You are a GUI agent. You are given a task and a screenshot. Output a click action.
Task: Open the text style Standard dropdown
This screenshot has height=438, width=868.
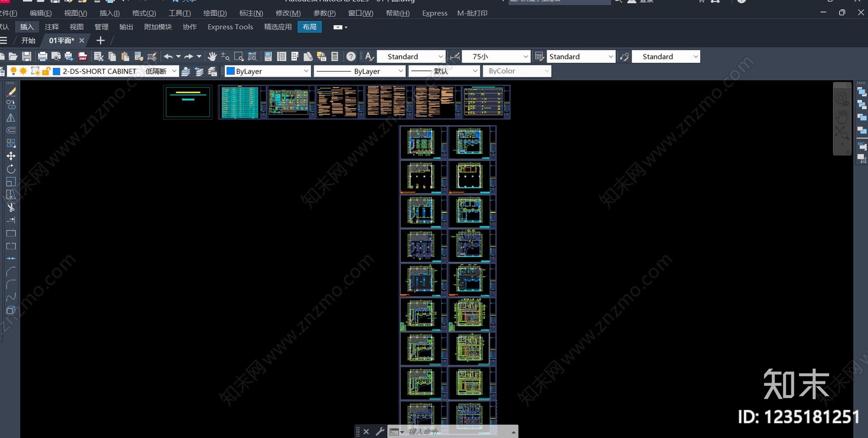point(411,56)
